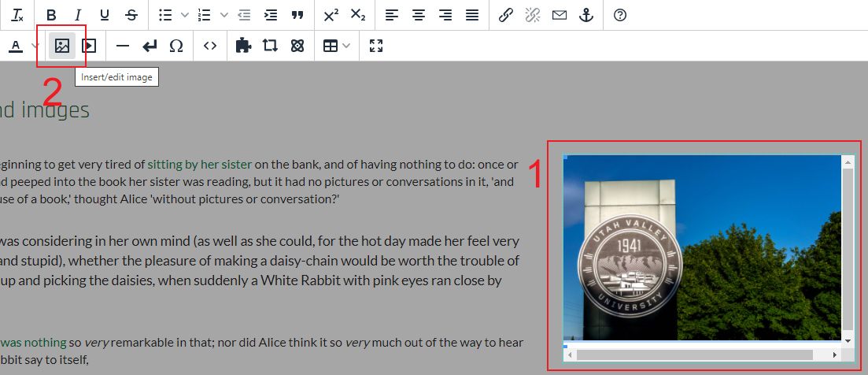Insert a special character with Omega icon
Image resolution: width=868 pixels, height=375 pixels.
pos(176,46)
